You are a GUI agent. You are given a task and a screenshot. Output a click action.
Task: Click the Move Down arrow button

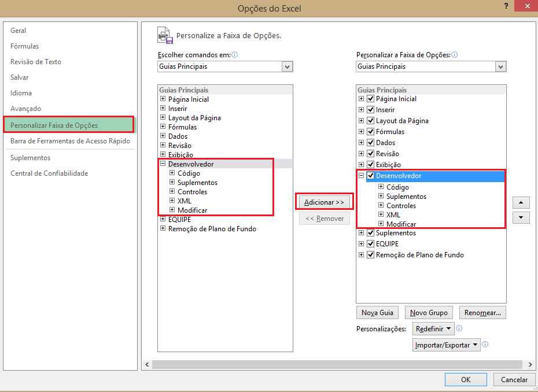point(521,217)
